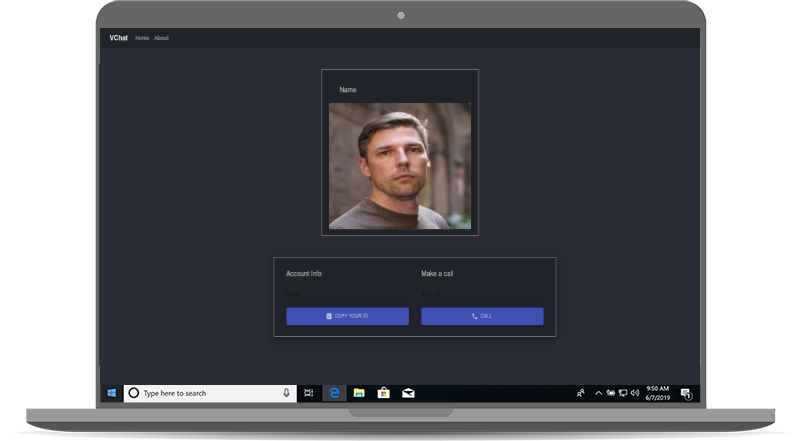Screen dimensions: 800x441
Task: Open Task View from taskbar
Action: pos(309,393)
